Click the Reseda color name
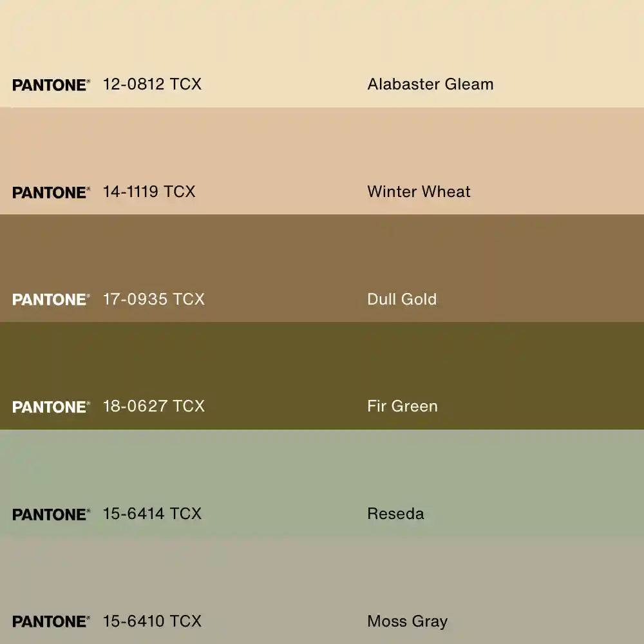This screenshot has height=644, width=644. (395, 514)
